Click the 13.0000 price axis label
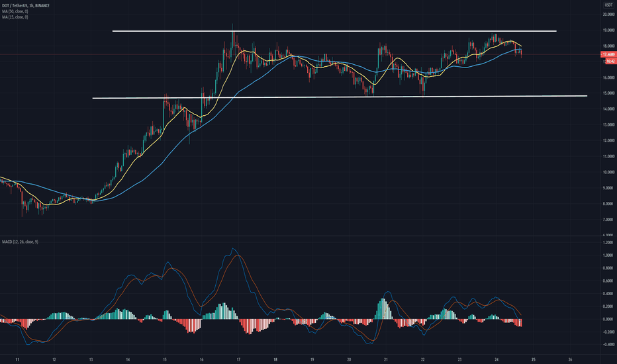Viewport: 617px width, 364px height. (x=608, y=124)
